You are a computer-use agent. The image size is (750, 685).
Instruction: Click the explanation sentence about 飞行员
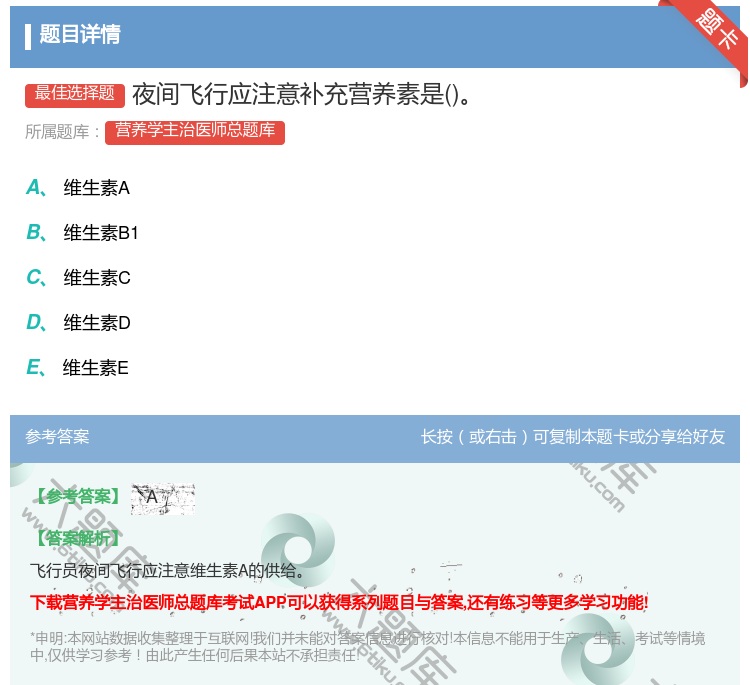pos(167,571)
